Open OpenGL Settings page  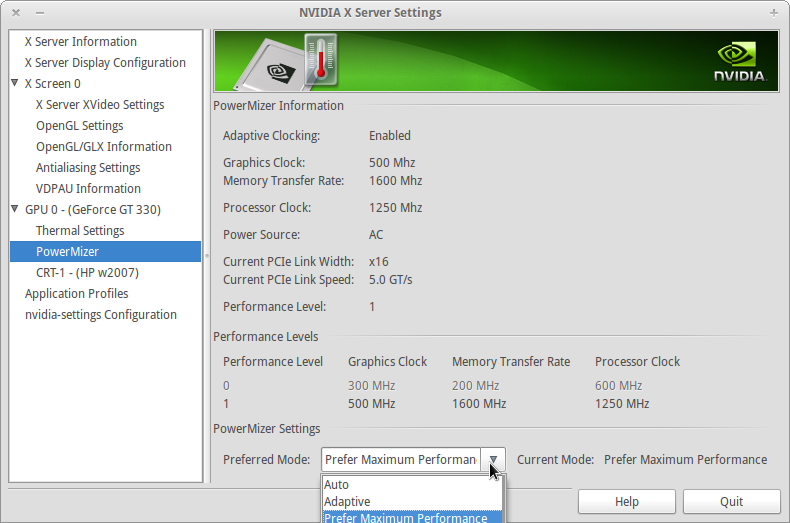click(80, 125)
